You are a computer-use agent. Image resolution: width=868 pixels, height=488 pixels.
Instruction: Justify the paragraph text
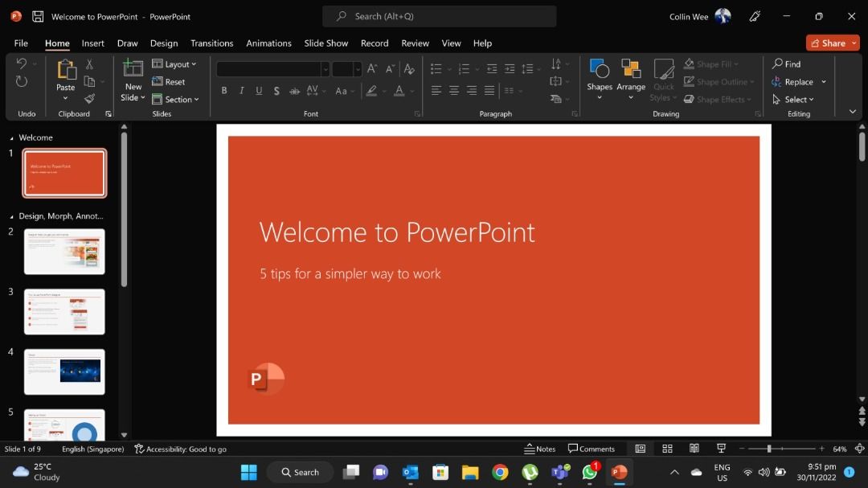click(x=489, y=90)
